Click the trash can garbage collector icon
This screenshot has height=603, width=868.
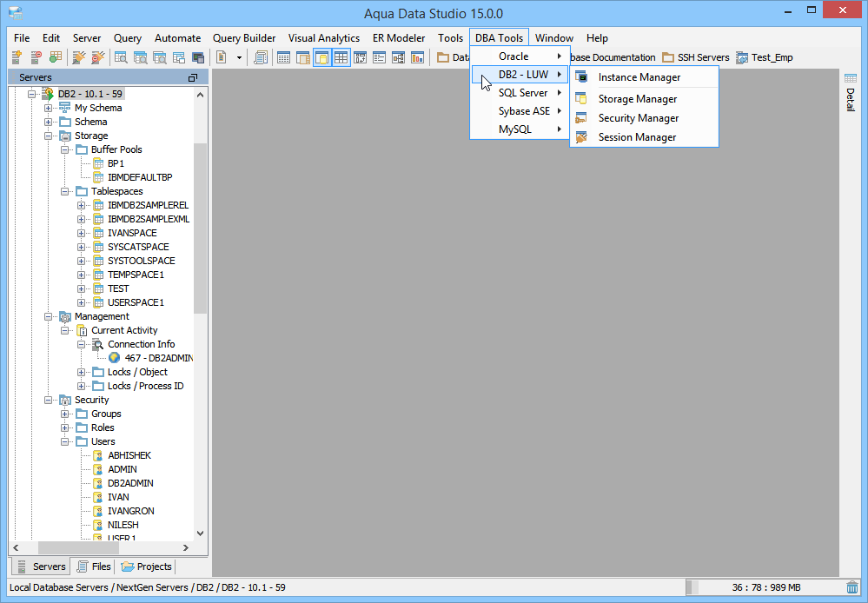(852, 587)
